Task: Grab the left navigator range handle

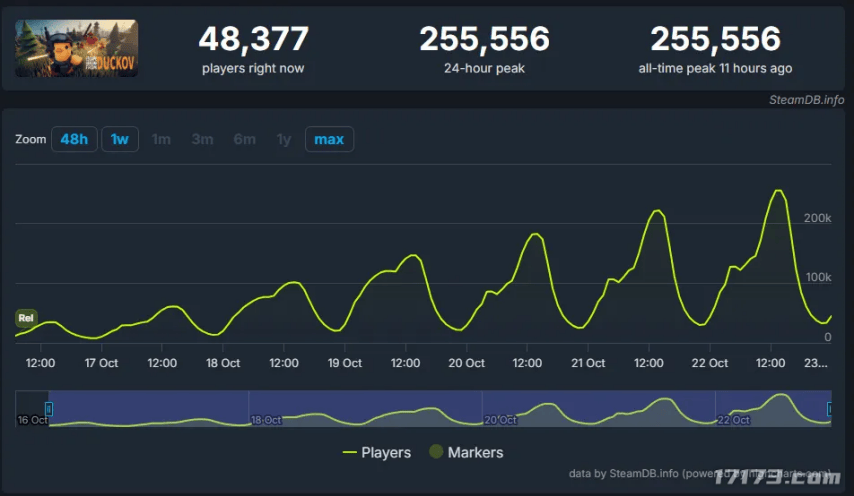Action: click(49, 408)
